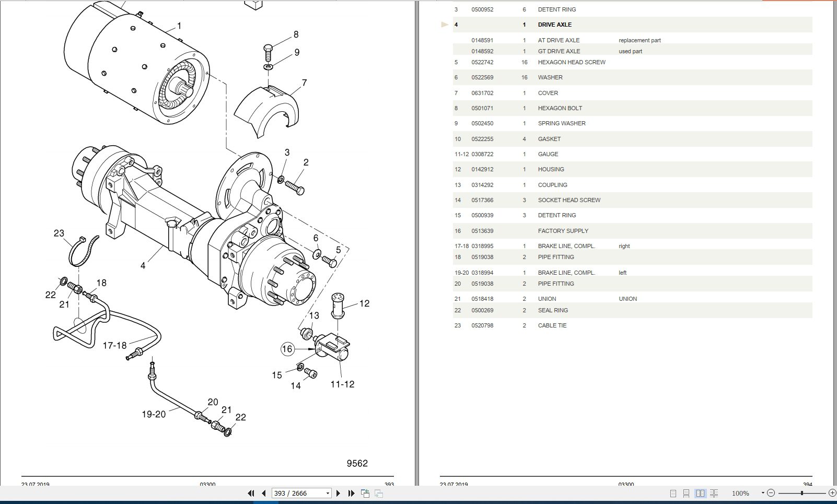The height and width of the screenshot is (504, 837).
Task: Click callout 7 on cover diagram
Action: tap(304, 83)
